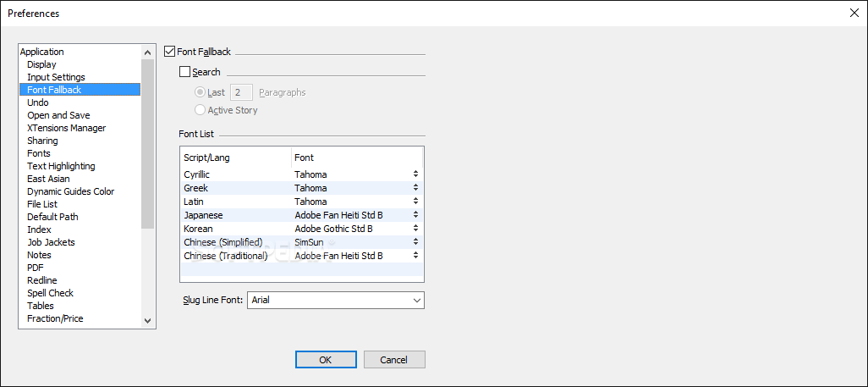Go to Job Jackets preferences
This screenshot has width=868, height=387.
point(51,241)
